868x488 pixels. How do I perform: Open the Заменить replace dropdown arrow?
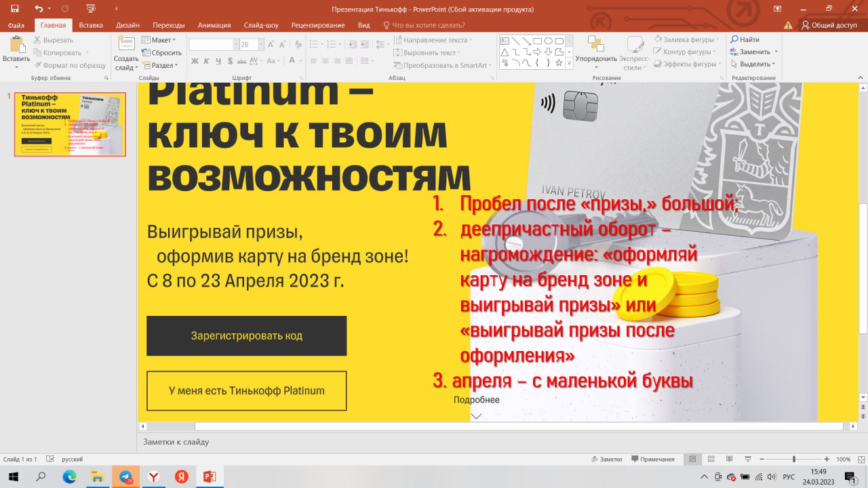click(776, 52)
